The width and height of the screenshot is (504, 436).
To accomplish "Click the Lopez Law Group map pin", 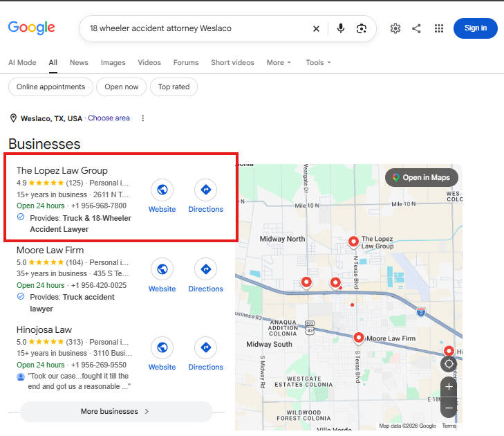I will [353, 242].
